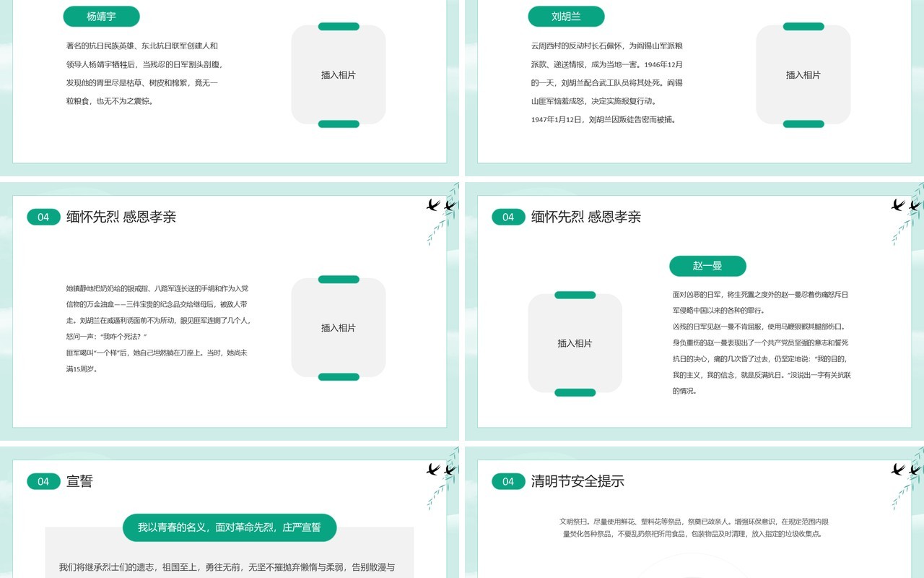Click the line starting 我们将继承烈士们的遗志
The height and width of the screenshot is (578, 924).
pos(227,567)
